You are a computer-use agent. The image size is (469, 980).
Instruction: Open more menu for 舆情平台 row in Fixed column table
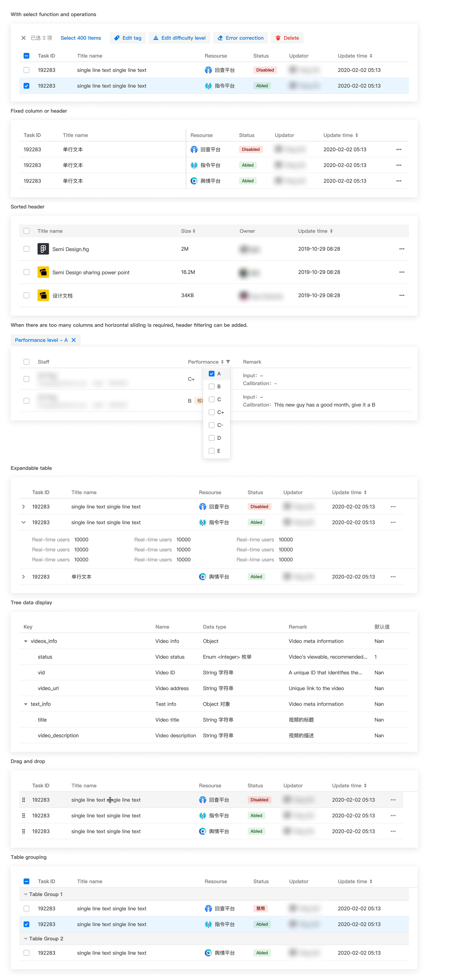[399, 181]
